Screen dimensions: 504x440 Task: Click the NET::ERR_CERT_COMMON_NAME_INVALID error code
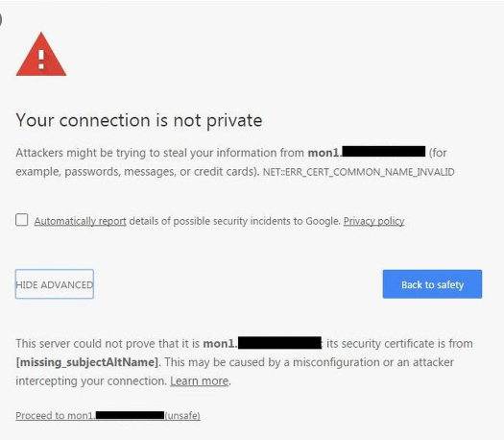(x=358, y=172)
